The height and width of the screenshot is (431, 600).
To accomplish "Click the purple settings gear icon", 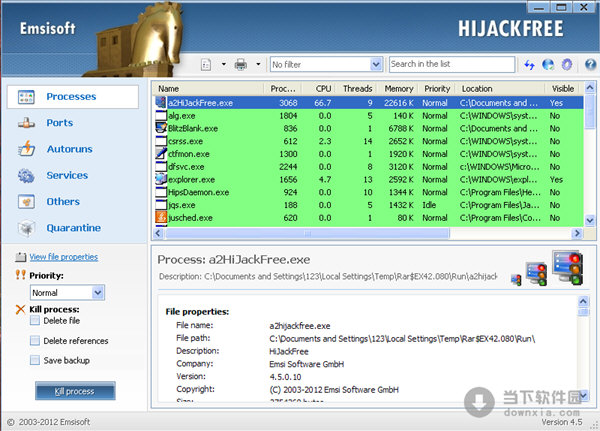I will point(567,65).
